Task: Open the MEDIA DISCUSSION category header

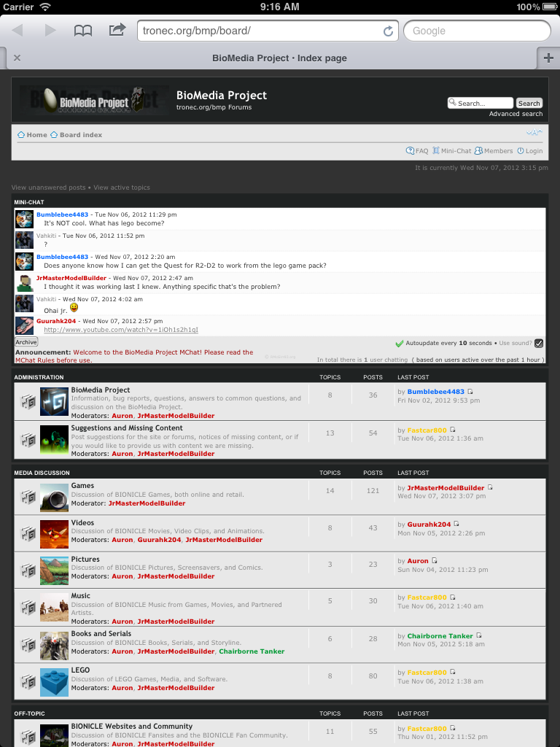Action: tap(42, 473)
